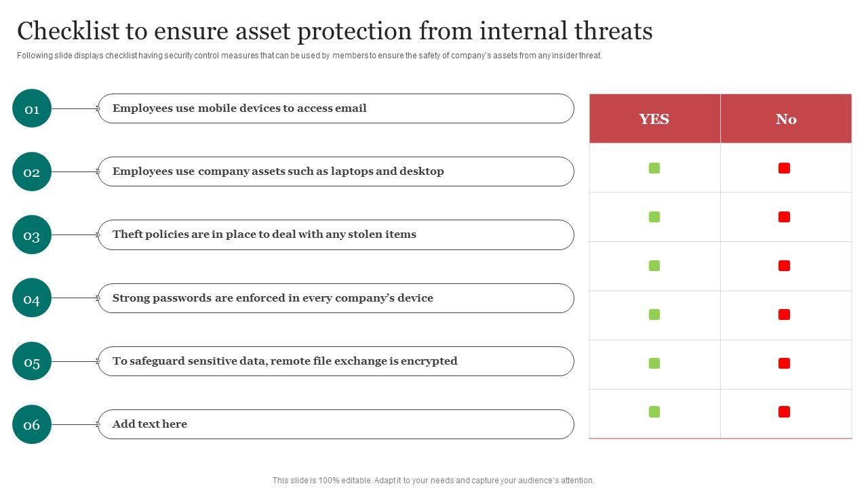
Task: Check green YES box in first row
Action: (x=654, y=168)
